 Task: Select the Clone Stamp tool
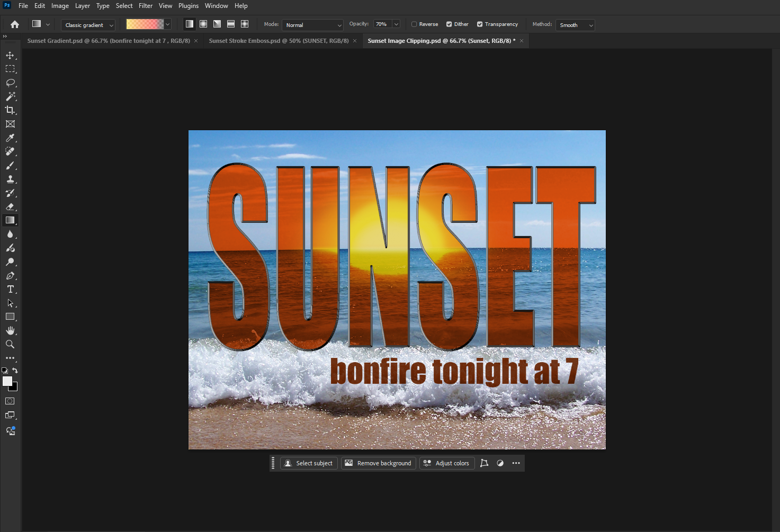pyautogui.click(x=10, y=179)
